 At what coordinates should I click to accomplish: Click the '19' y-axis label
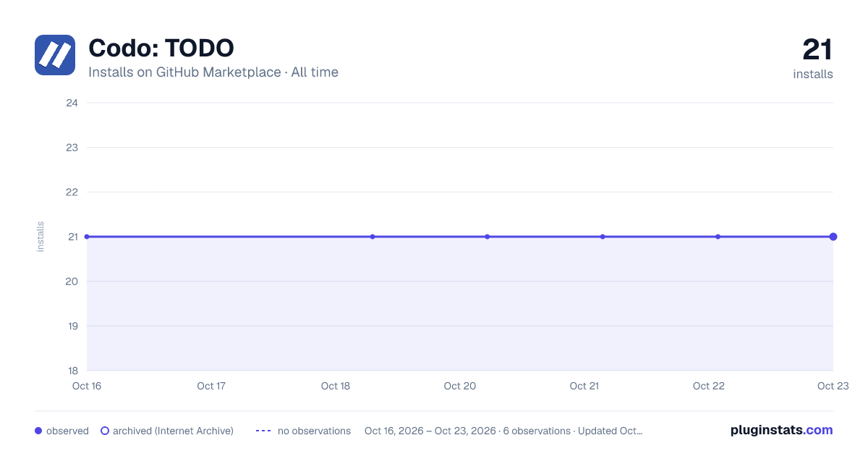72,326
